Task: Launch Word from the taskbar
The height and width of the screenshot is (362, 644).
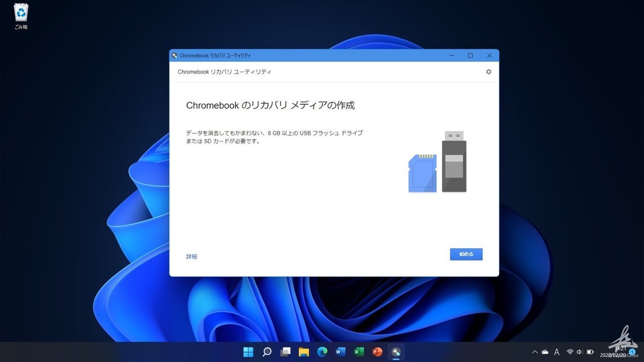Action: point(340,352)
